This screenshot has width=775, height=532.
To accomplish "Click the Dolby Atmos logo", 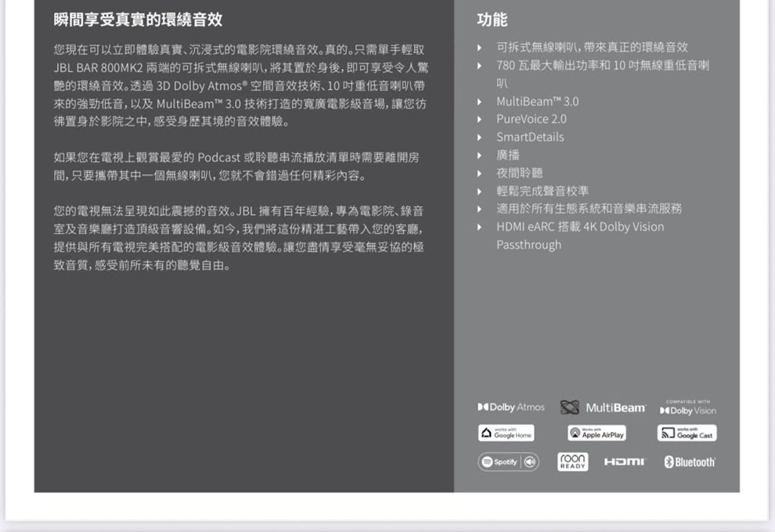I will pos(510,408).
